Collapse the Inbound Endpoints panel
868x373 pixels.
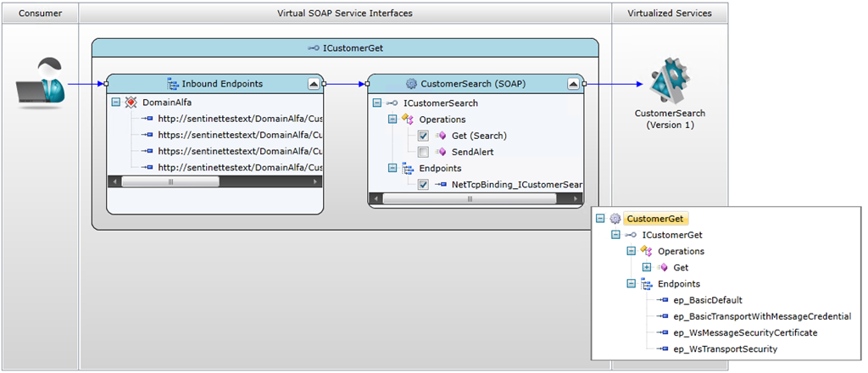pyautogui.click(x=313, y=84)
